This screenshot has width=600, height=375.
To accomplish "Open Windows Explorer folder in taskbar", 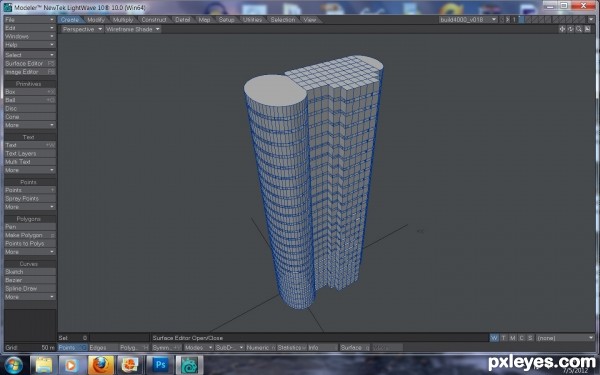I will (44, 365).
